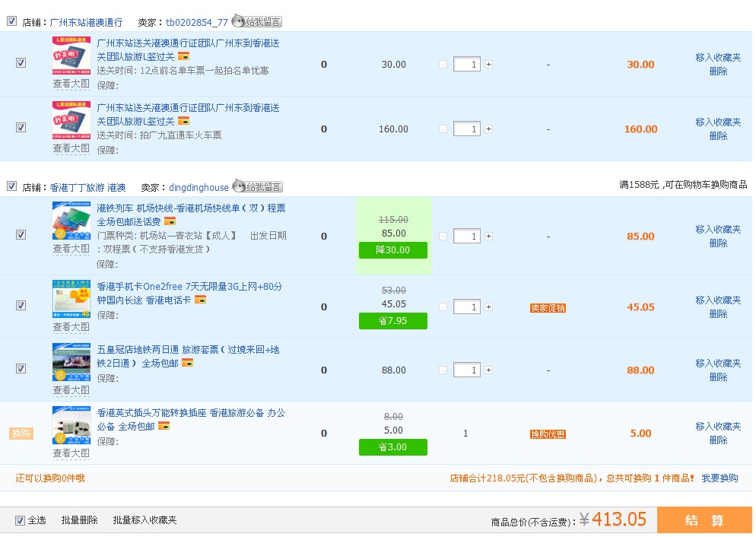The width and height of the screenshot is (756, 537).
Task: Click the 省3.00 savings badge
Action: [393, 447]
